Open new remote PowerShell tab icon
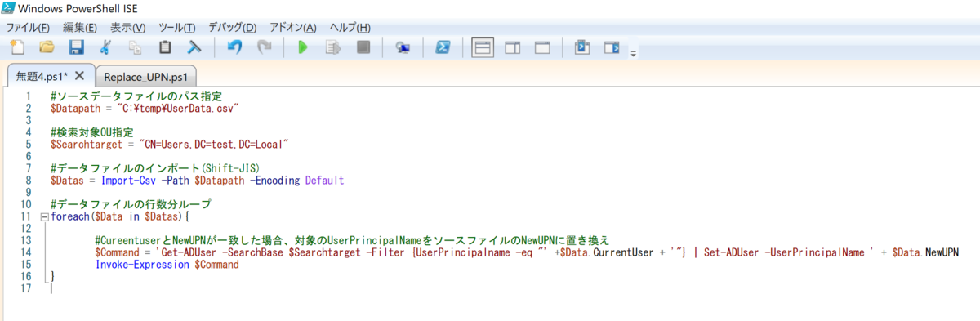The width and height of the screenshot is (980, 321). [x=402, y=47]
